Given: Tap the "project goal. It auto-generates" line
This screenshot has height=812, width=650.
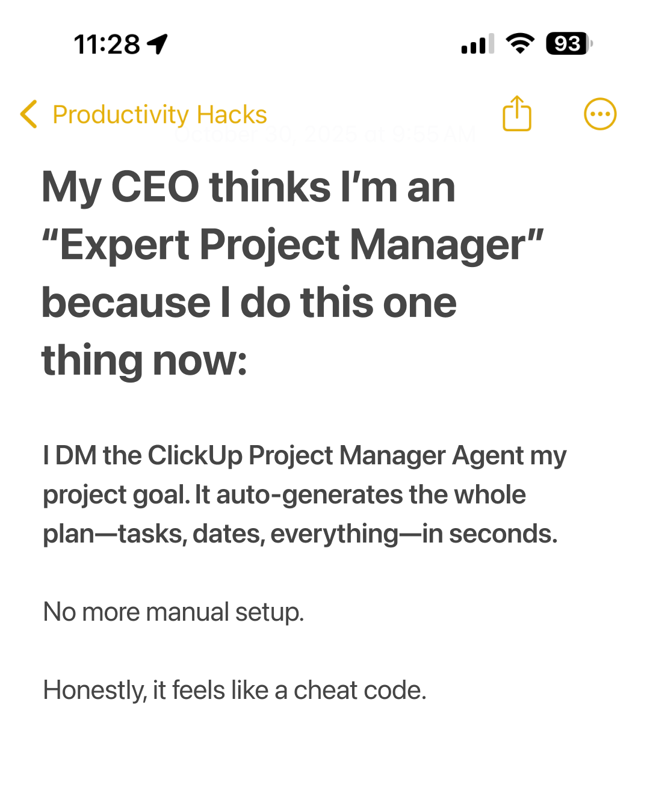Looking at the screenshot, I should [284, 495].
